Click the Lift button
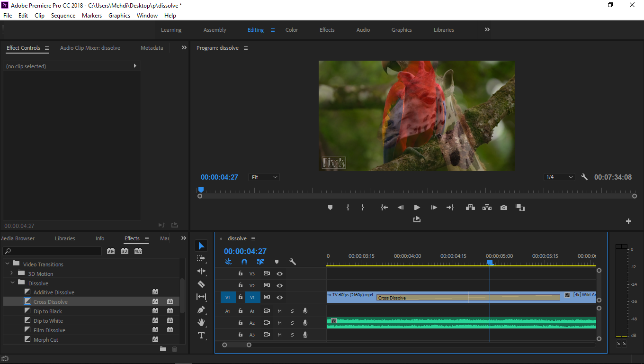Image resolution: width=644 pixels, height=364 pixels. [x=470, y=208]
